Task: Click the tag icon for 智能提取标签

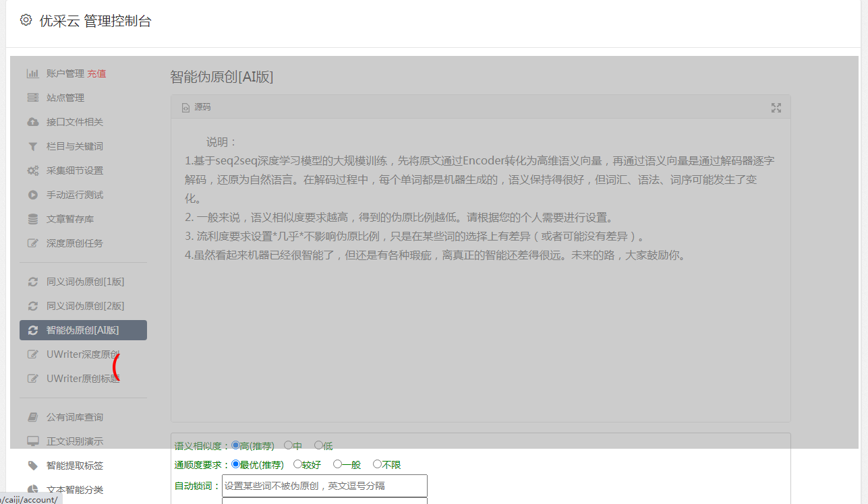Action: pos(32,466)
